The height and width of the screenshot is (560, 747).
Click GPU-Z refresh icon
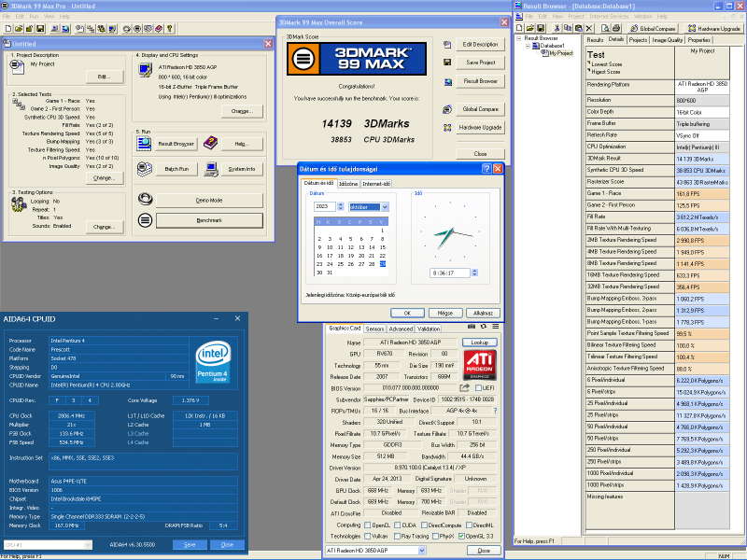tap(483, 326)
